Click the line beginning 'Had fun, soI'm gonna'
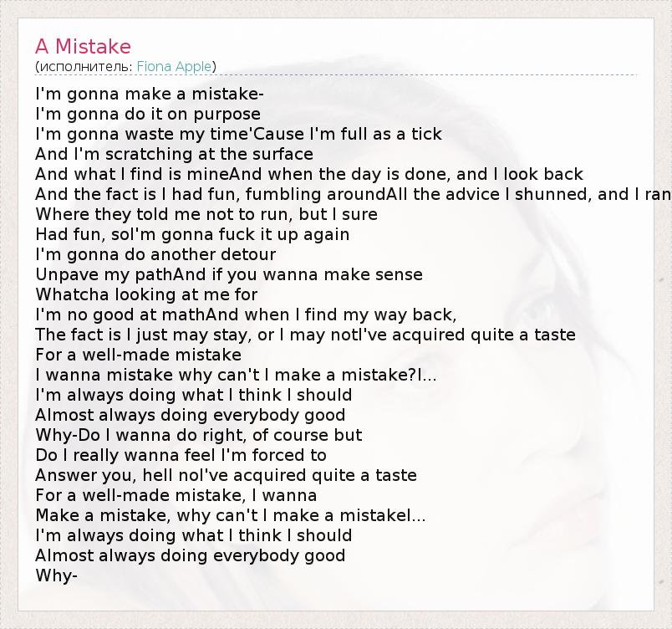This screenshot has height=629, width=672. (x=192, y=234)
